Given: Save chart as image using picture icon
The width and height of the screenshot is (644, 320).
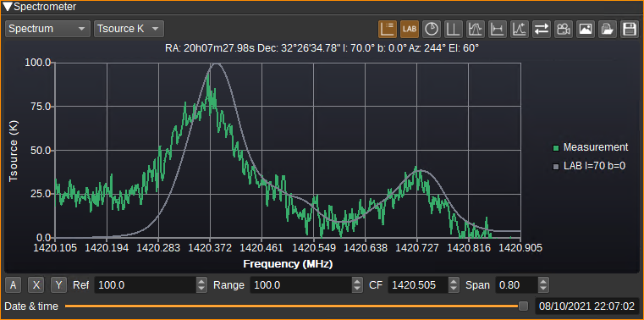Looking at the screenshot, I should 586,29.
